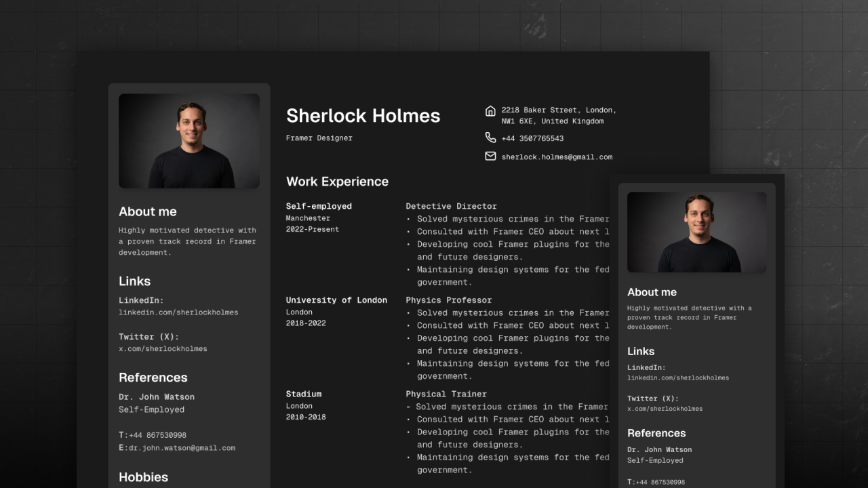Click dr.john.watson@gmail.com reference email
Viewport: 868px width, 488px height.
182,448
